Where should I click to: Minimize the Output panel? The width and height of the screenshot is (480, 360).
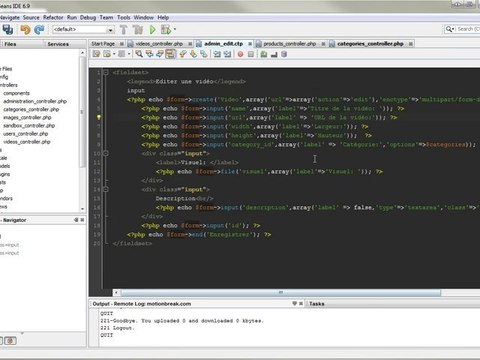[294, 303]
